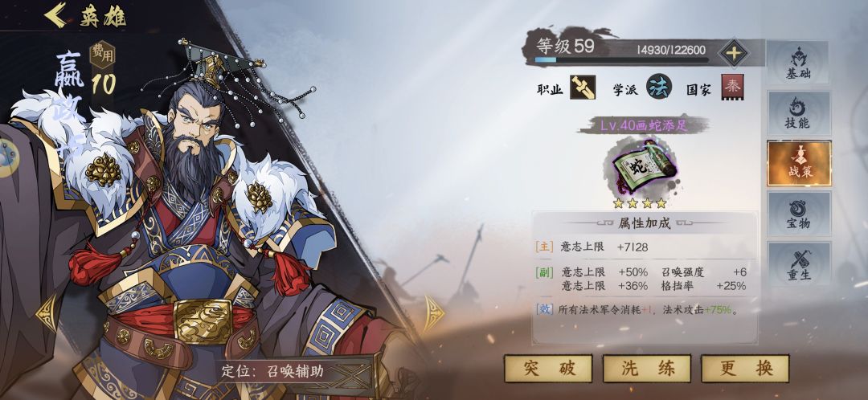
Task: Switch to next hero with right arrow
Action: pyautogui.click(x=435, y=313)
